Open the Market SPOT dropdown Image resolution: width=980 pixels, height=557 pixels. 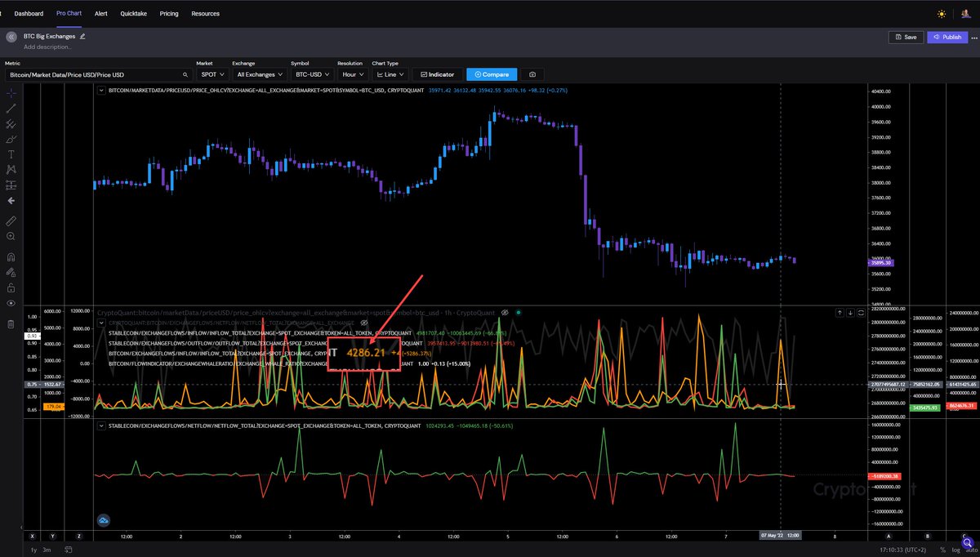coord(212,74)
